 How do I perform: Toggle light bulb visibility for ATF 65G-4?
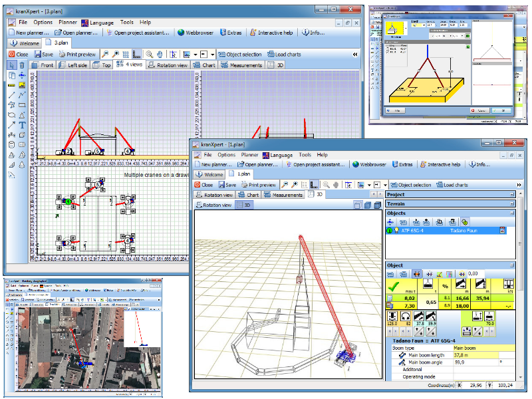click(x=396, y=230)
